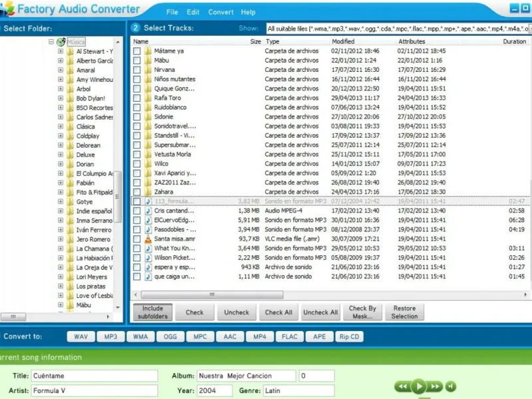This screenshot has width=532, height=399.
Task: Click the audio icon of Pasodobles file
Action: pyautogui.click(x=148, y=229)
